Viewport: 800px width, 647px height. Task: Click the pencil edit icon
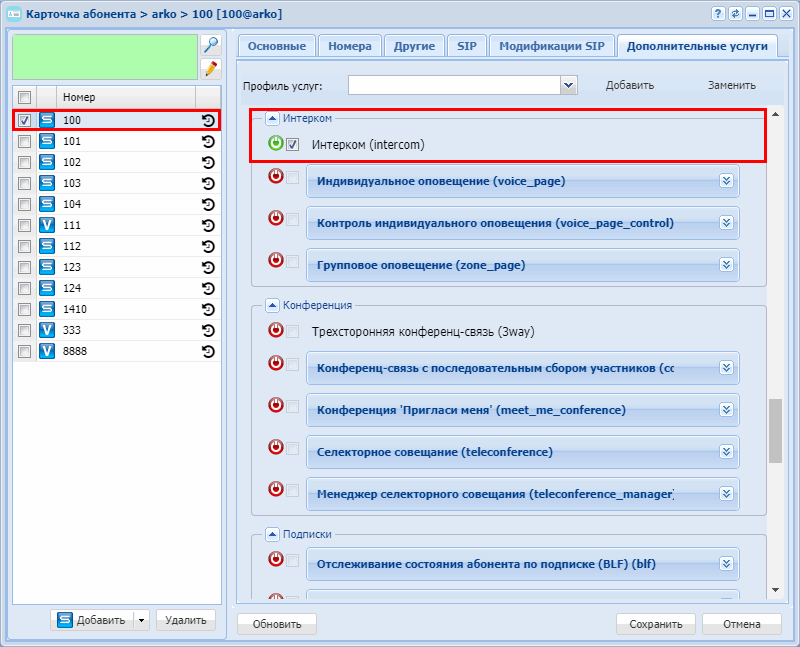[x=210, y=68]
